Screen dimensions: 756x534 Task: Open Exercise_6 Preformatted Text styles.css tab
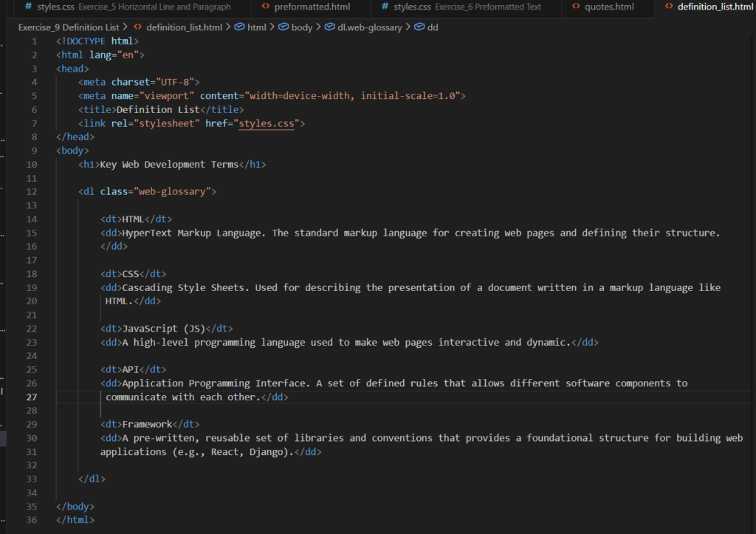(x=467, y=7)
